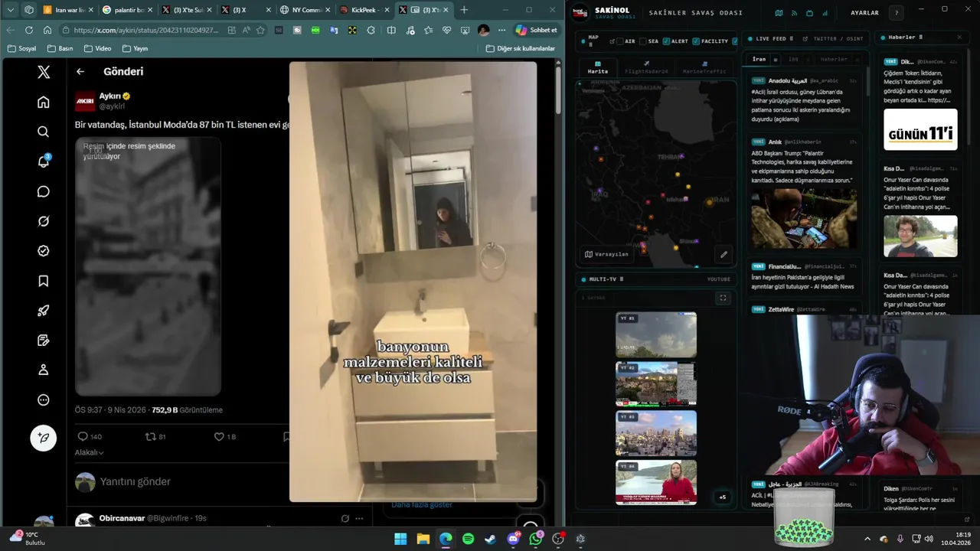
Task: Click the Varsayılan map style button
Action: click(606, 254)
